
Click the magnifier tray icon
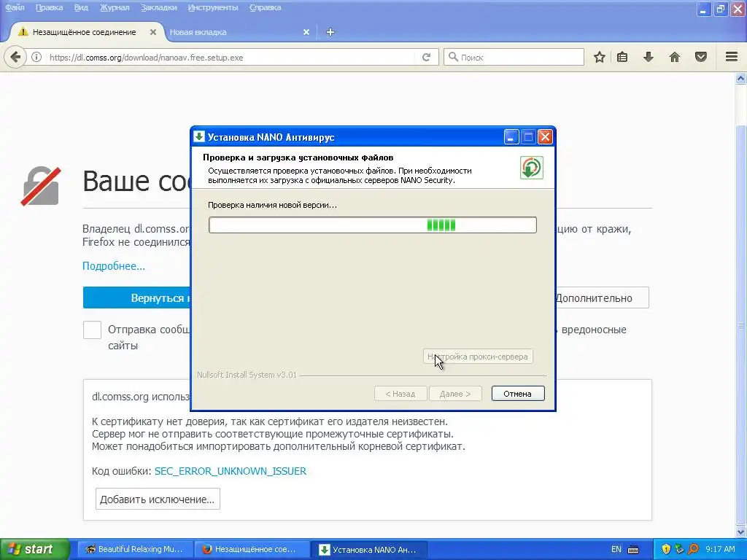tap(693, 549)
